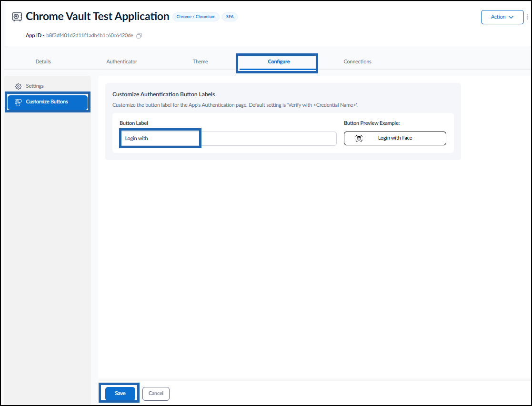Click the vault application icon beside title
The image size is (532, 406).
coord(17,17)
